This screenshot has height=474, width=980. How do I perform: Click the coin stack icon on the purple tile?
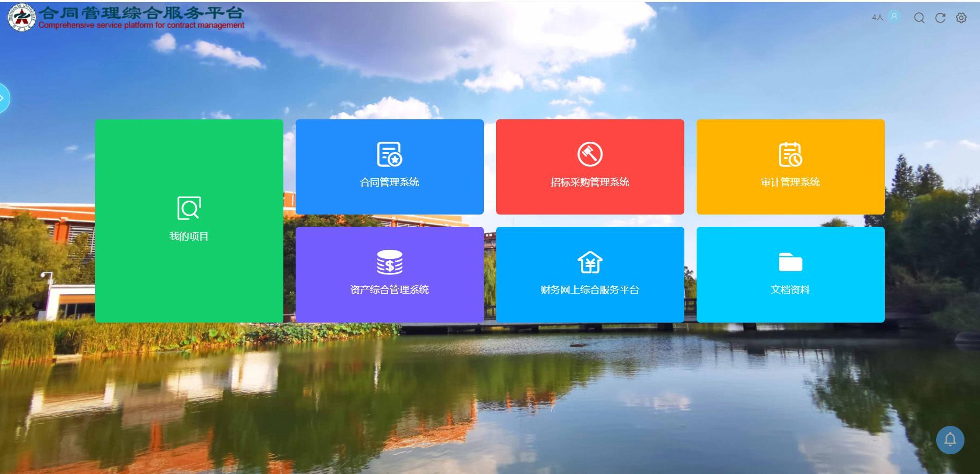[389, 262]
